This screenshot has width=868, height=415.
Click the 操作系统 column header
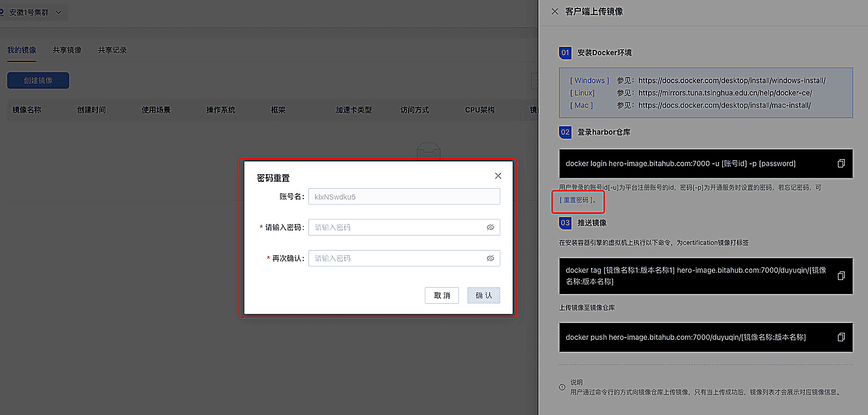click(221, 109)
